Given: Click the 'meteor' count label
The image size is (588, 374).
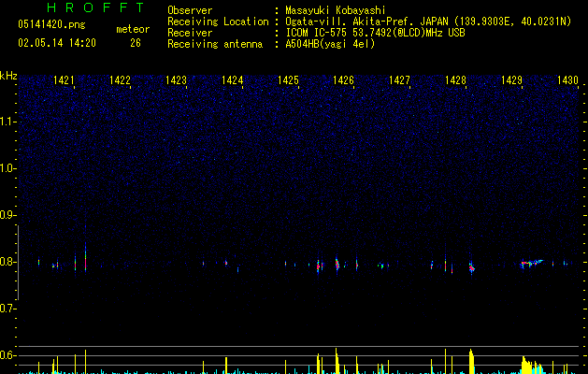Looking at the screenshot, I should tap(133, 29).
